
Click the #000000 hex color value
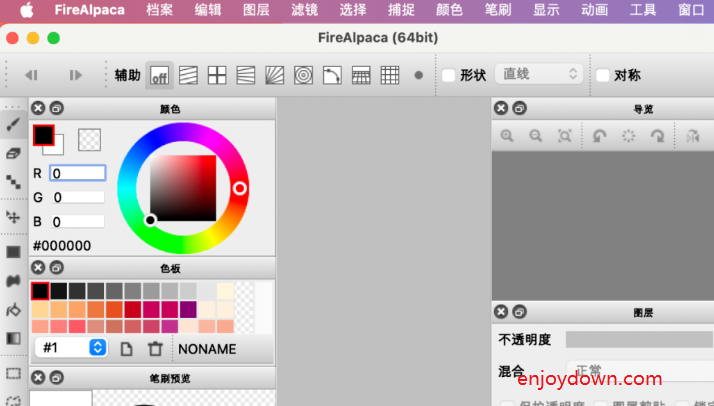pyautogui.click(x=62, y=246)
